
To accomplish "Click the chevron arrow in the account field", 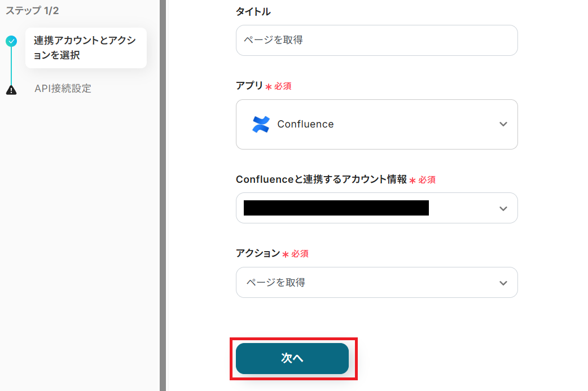I will pyautogui.click(x=503, y=209).
